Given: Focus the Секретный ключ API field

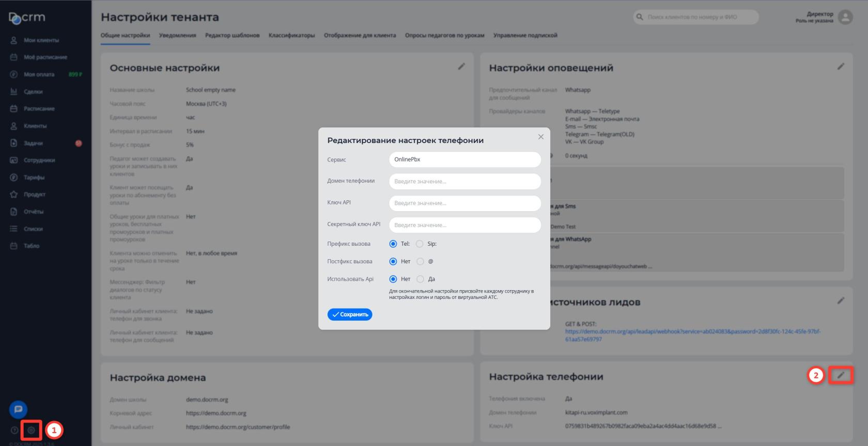Looking at the screenshot, I should 464,225.
